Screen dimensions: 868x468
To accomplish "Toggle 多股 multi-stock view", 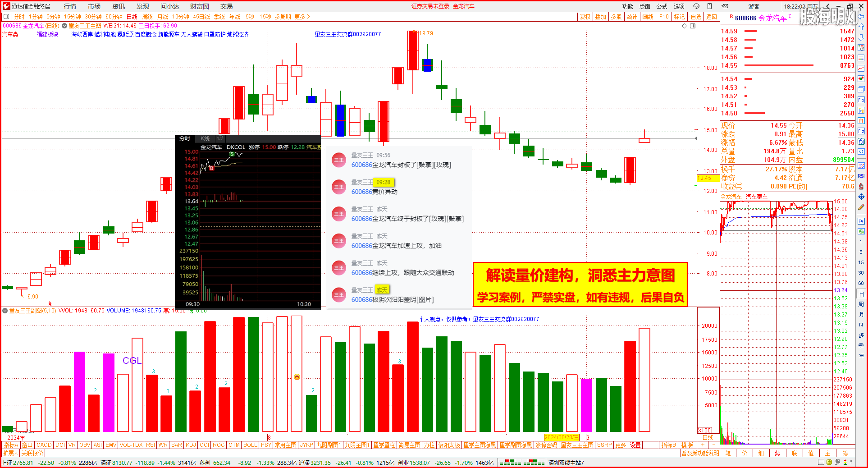I will pyautogui.click(x=616, y=17).
